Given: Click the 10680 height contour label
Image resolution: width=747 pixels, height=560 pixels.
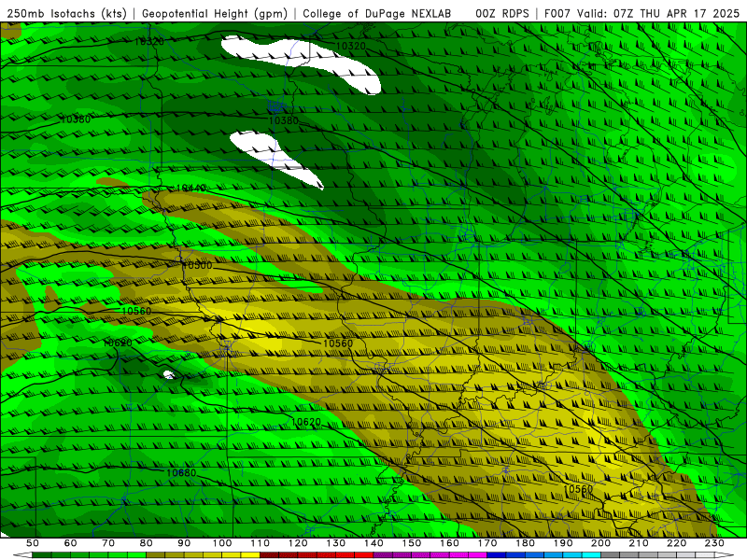Looking at the screenshot, I should tap(181, 473).
